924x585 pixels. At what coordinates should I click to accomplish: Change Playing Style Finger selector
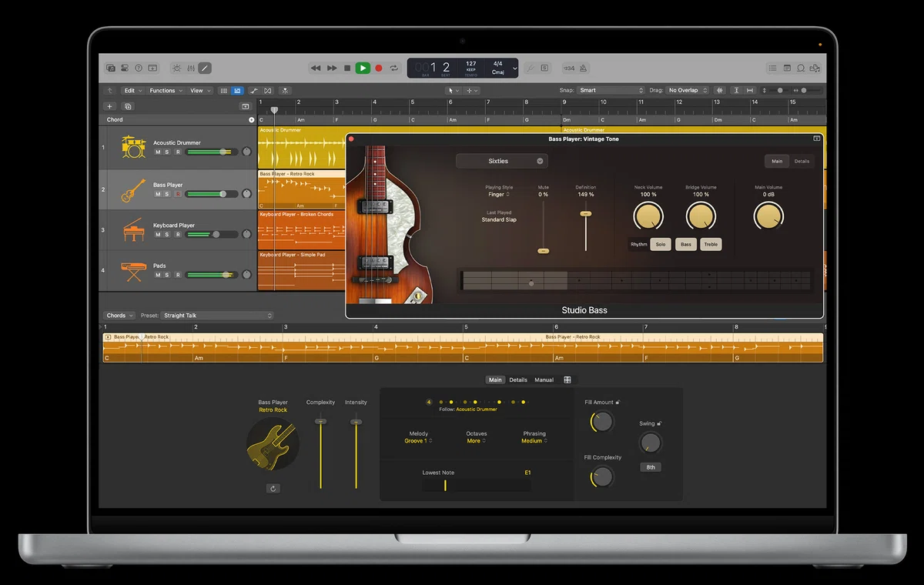point(498,194)
